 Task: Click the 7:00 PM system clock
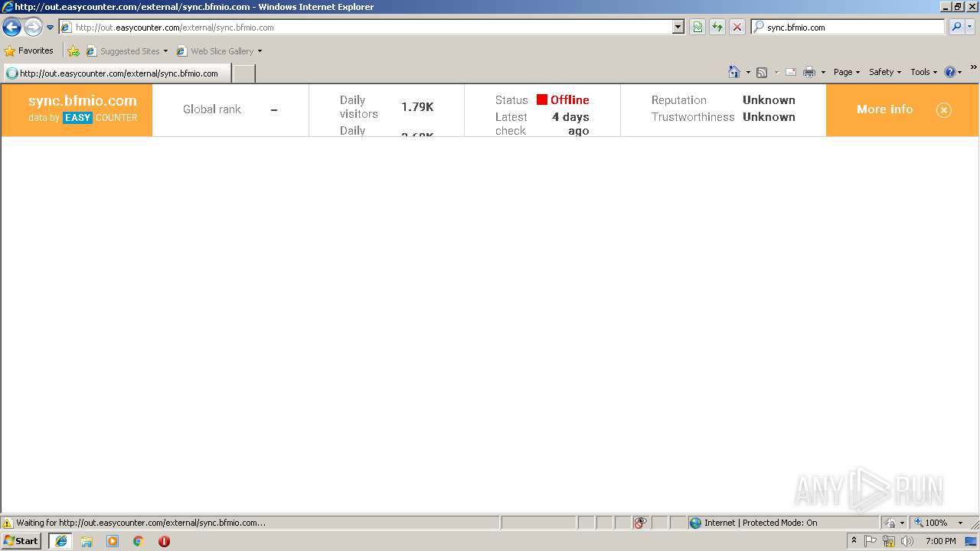click(940, 541)
